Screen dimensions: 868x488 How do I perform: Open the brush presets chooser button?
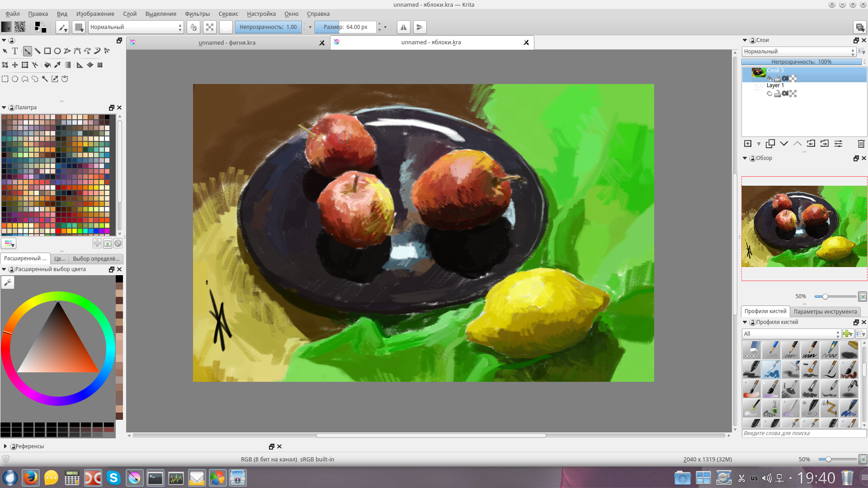(x=79, y=27)
